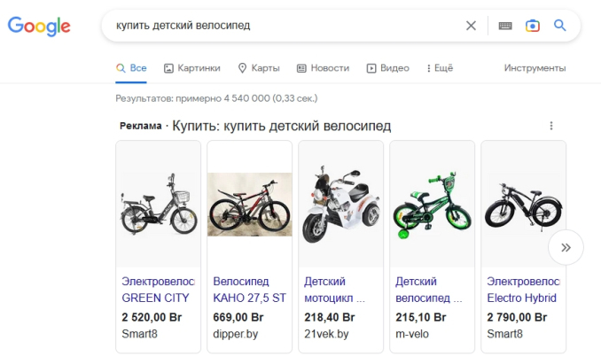
Task: Click the green children's bicycle thumbnail
Action: pos(432,205)
